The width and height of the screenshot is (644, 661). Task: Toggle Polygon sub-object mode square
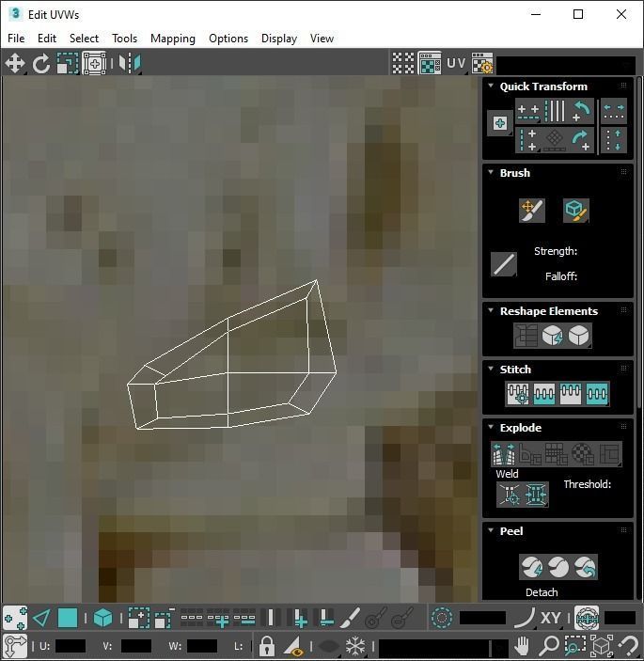(68, 619)
